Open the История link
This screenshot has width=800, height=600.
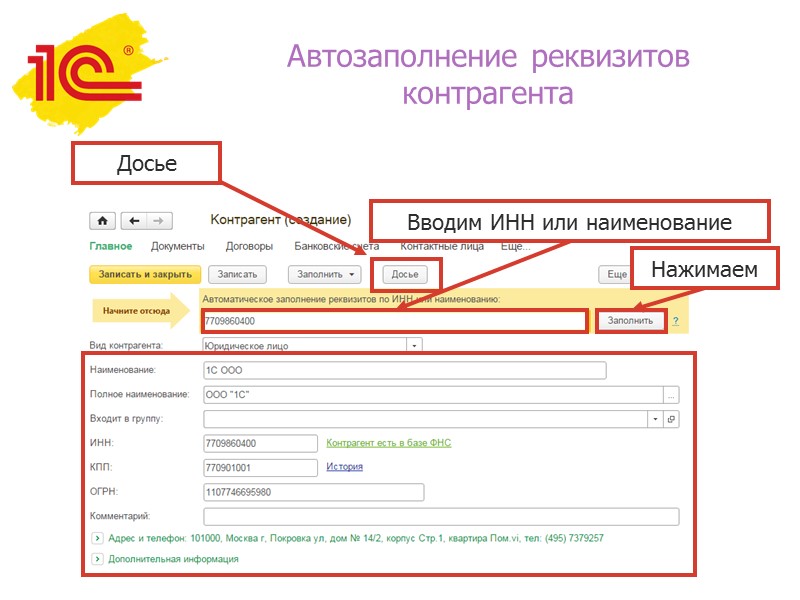click(x=344, y=466)
